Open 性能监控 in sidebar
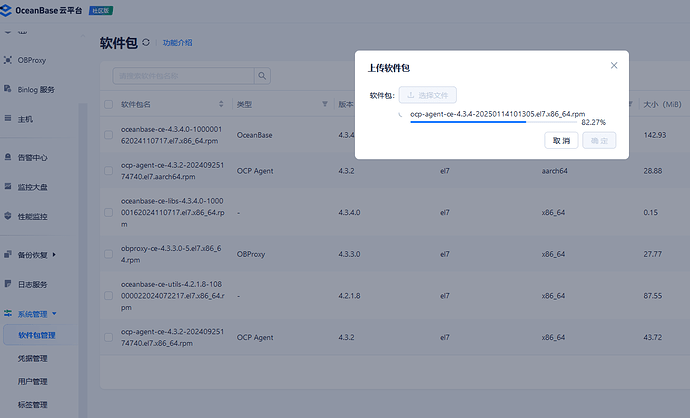This screenshot has width=690, height=418. click(33, 216)
